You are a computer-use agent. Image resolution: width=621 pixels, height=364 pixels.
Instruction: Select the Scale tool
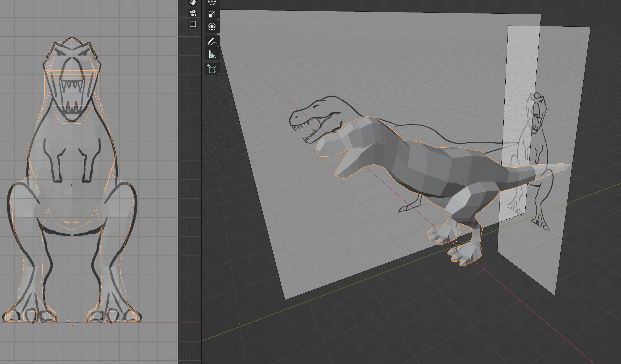212,14
